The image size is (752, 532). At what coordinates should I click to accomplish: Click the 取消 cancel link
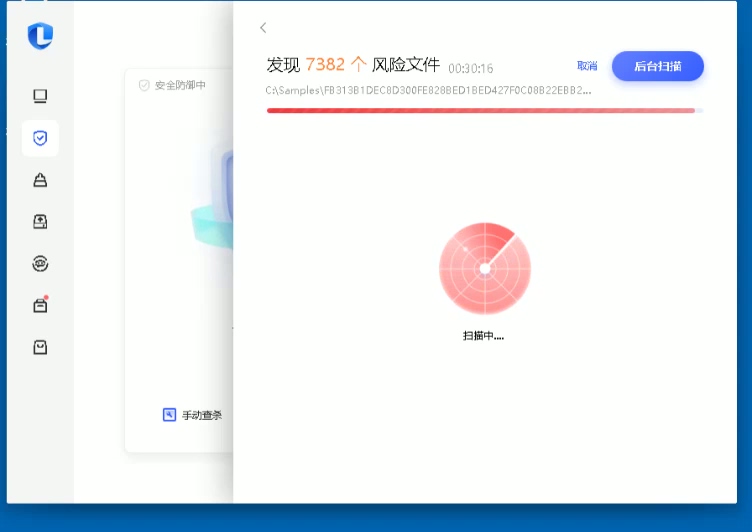point(587,66)
